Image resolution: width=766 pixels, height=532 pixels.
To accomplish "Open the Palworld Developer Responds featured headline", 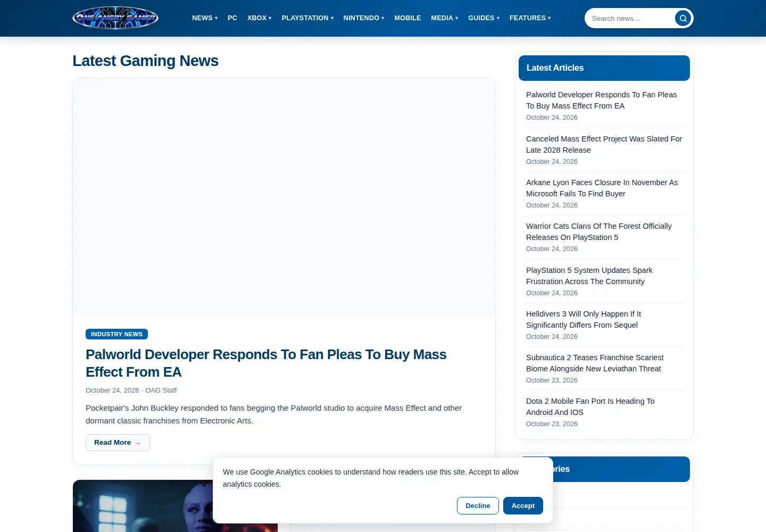I will pyautogui.click(x=266, y=363).
